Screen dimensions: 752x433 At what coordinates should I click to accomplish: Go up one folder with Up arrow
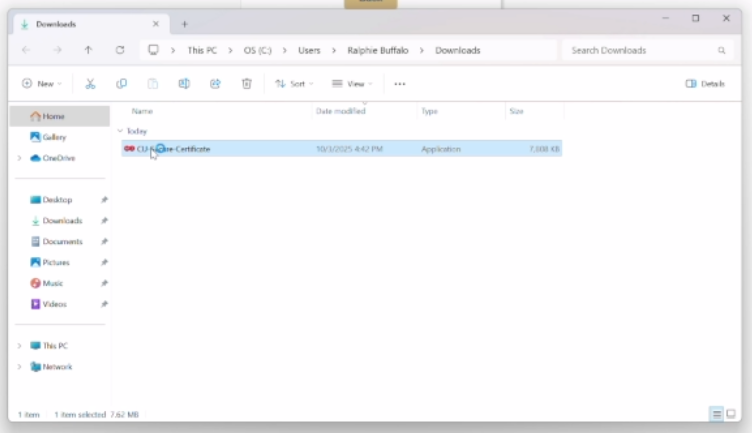click(x=88, y=50)
